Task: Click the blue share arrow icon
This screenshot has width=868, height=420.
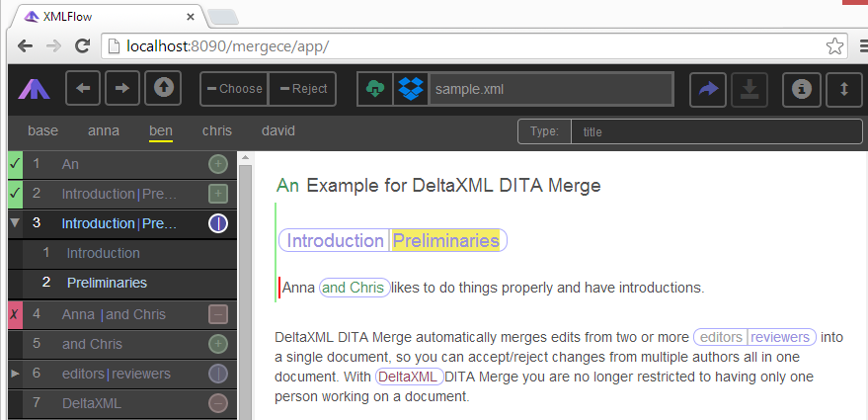Action: [707, 89]
